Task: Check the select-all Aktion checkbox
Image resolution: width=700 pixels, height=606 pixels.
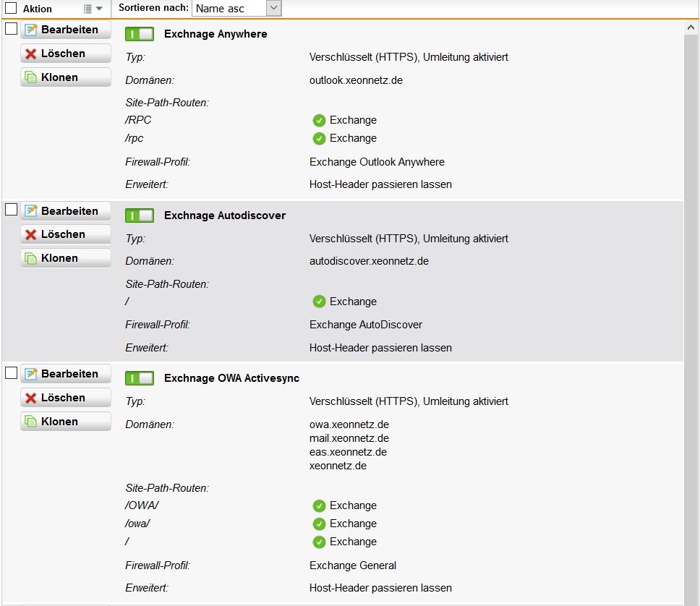Action: [x=11, y=8]
